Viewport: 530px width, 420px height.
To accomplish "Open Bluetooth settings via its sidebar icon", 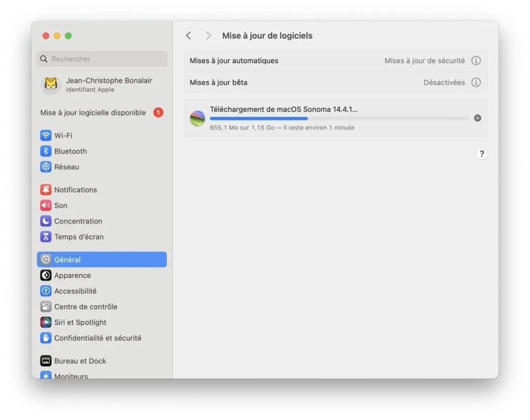I will 46,151.
